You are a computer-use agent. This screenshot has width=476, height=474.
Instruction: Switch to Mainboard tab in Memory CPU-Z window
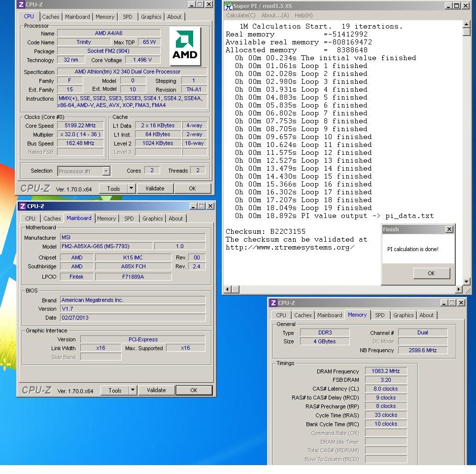pos(330,315)
